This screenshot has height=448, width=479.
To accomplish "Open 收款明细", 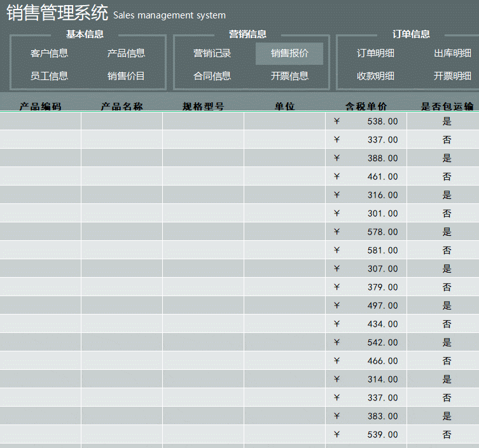I will point(375,76).
